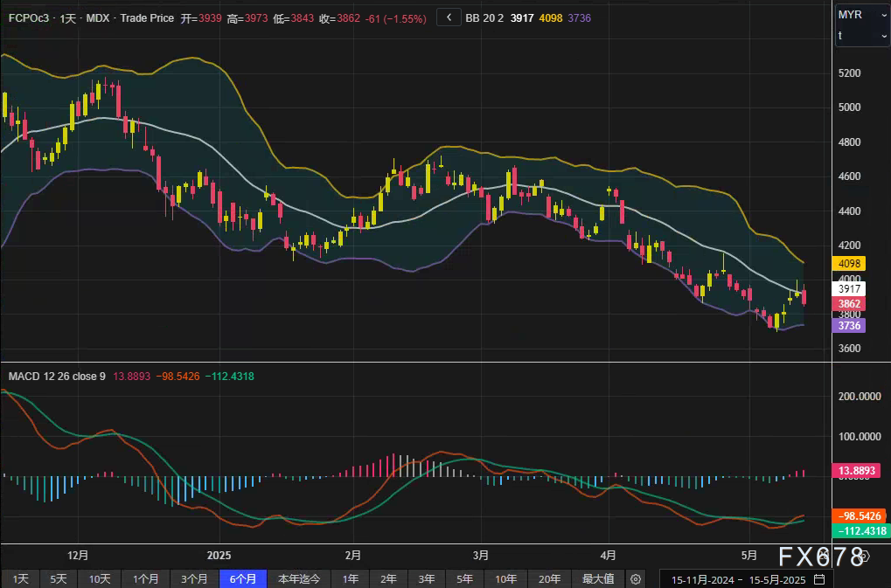Select 本年迄今 year-to-date range
The height and width of the screenshot is (588, 891).
click(x=299, y=578)
